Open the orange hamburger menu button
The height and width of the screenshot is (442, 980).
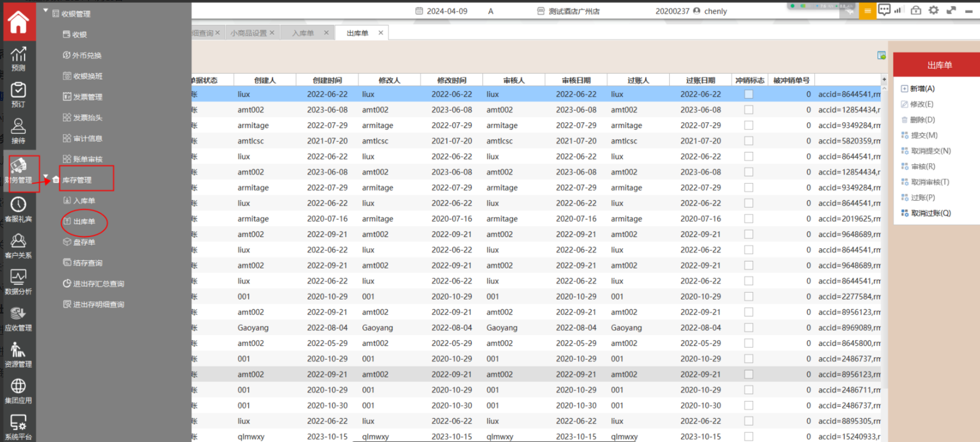coord(867,11)
